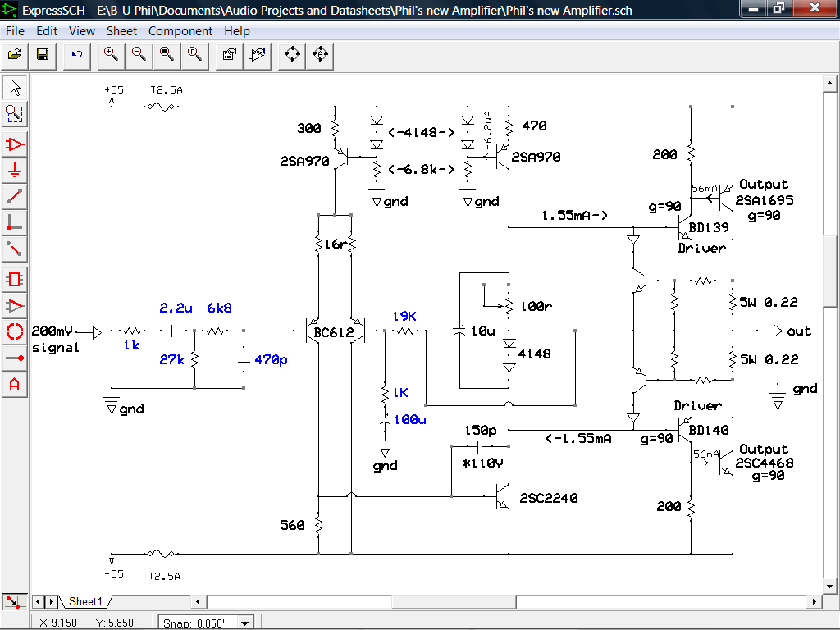
Task: Click the +55 supply rail label
Action: click(x=114, y=90)
